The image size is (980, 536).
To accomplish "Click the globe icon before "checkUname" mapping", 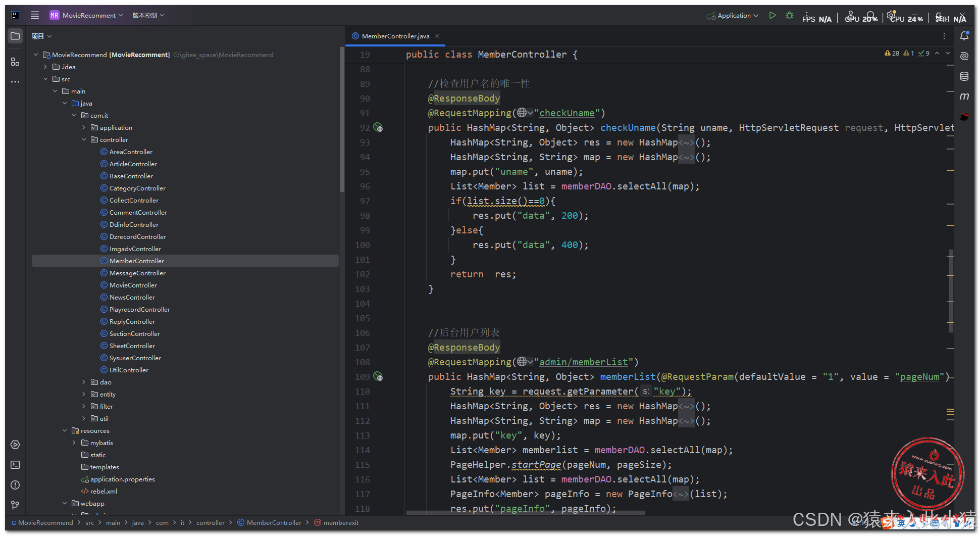I will click(522, 113).
